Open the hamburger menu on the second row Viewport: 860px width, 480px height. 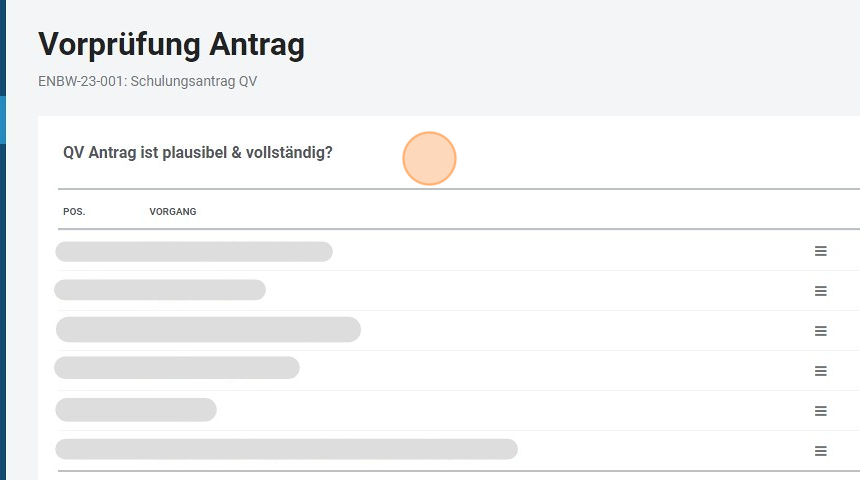click(x=820, y=291)
